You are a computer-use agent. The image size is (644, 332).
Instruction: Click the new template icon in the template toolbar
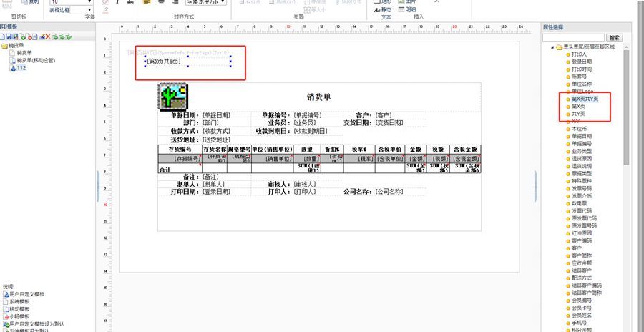pyautogui.click(x=2, y=37)
